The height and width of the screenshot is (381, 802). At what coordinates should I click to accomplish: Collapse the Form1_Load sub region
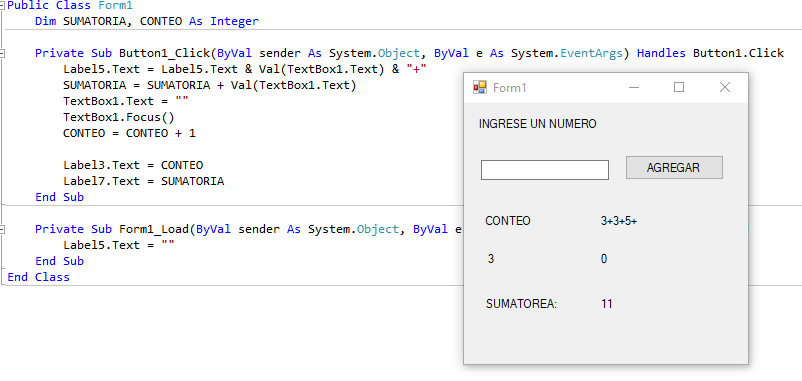coord(3,230)
